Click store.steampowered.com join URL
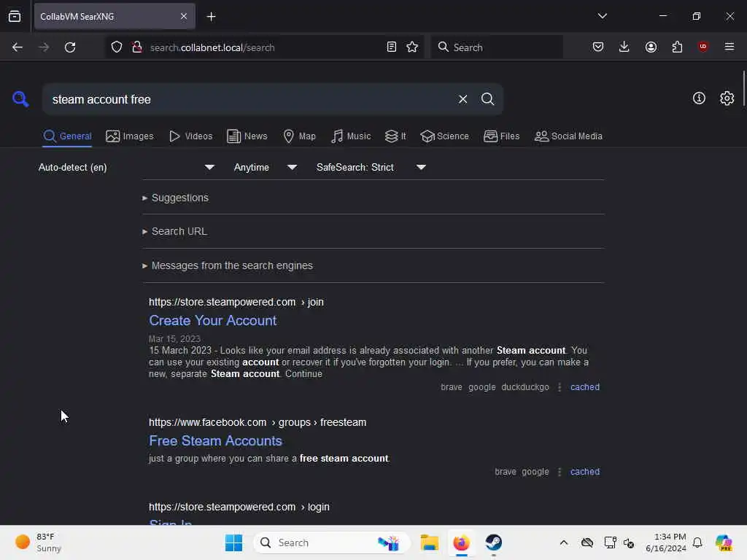The width and height of the screenshot is (747, 560). click(236, 303)
